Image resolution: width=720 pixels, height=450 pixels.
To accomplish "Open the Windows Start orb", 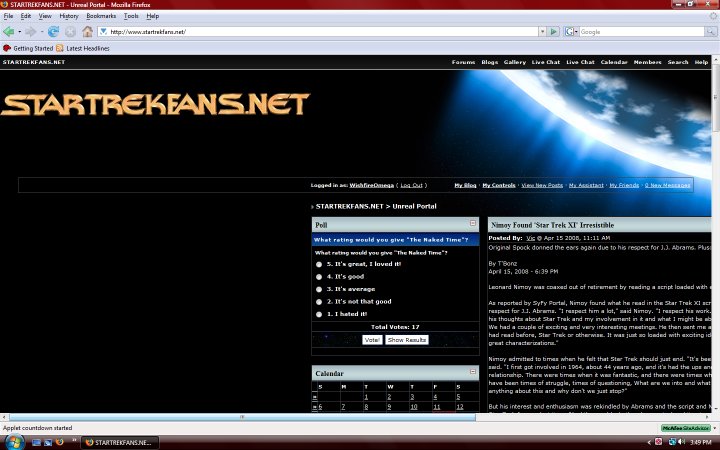I will point(13,443).
